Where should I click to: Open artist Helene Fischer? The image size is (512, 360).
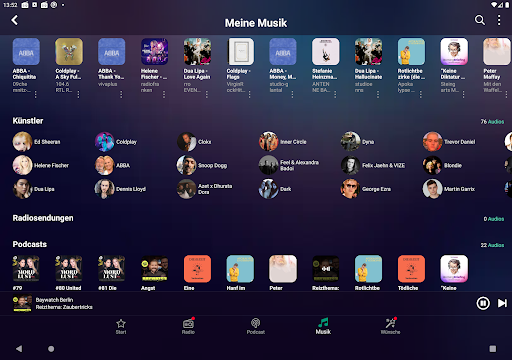pyautogui.click(x=41, y=165)
